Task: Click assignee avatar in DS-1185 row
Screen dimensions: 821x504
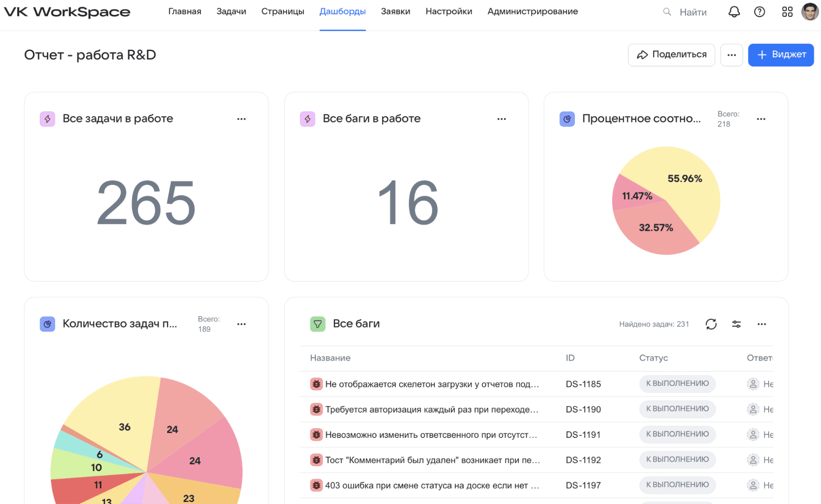Action: coord(753,384)
